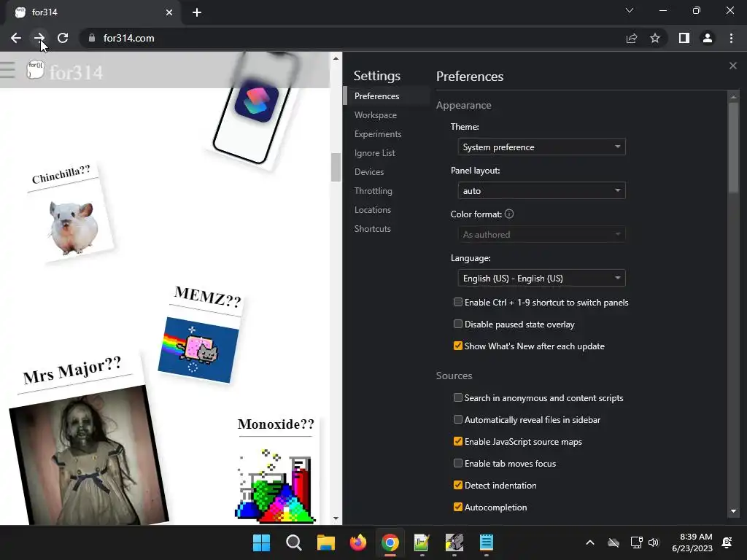This screenshot has width=747, height=560.
Task: Open volume control in tray
Action: [x=654, y=542]
